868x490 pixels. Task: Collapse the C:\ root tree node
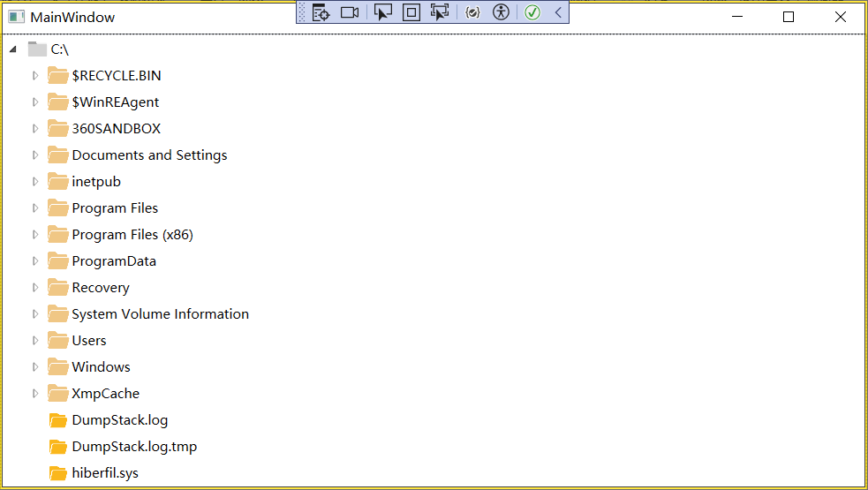pos(13,49)
